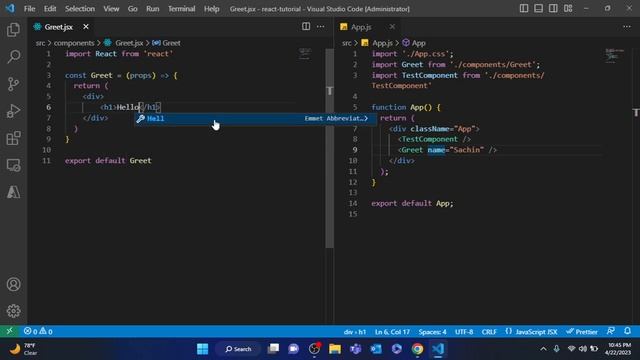Open More Actions for the Greet.jsx editor group
This screenshot has width=640, height=360.
pyautogui.click(x=320, y=27)
